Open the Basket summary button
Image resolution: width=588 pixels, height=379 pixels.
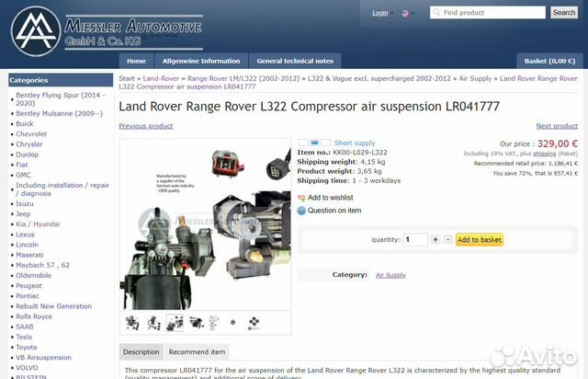[x=549, y=61]
